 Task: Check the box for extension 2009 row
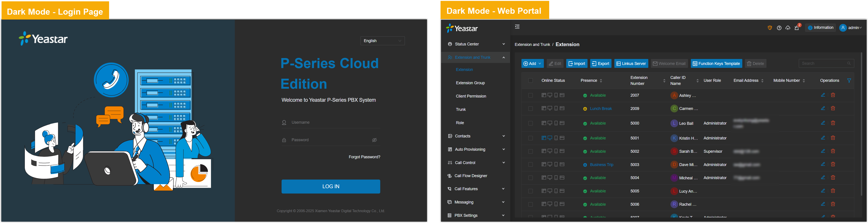pyautogui.click(x=530, y=109)
